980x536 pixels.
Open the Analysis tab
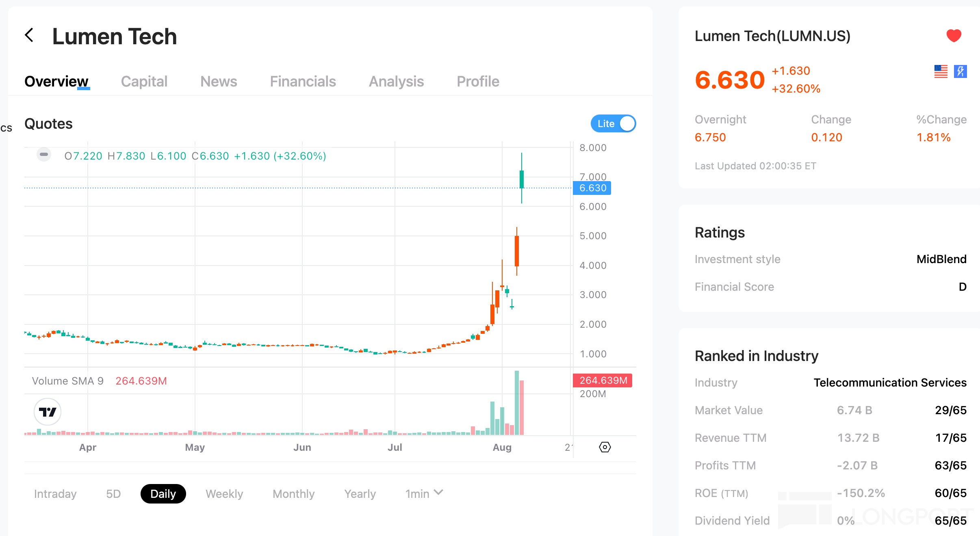click(396, 81)
